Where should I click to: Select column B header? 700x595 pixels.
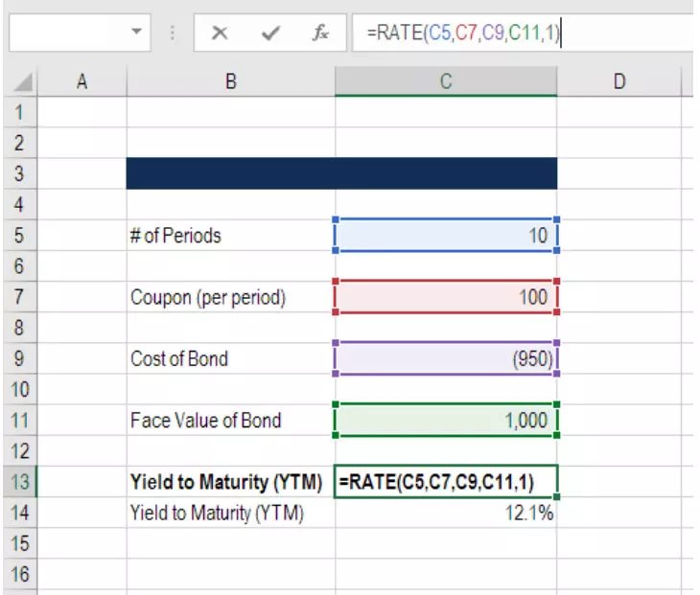click(231, 81)
